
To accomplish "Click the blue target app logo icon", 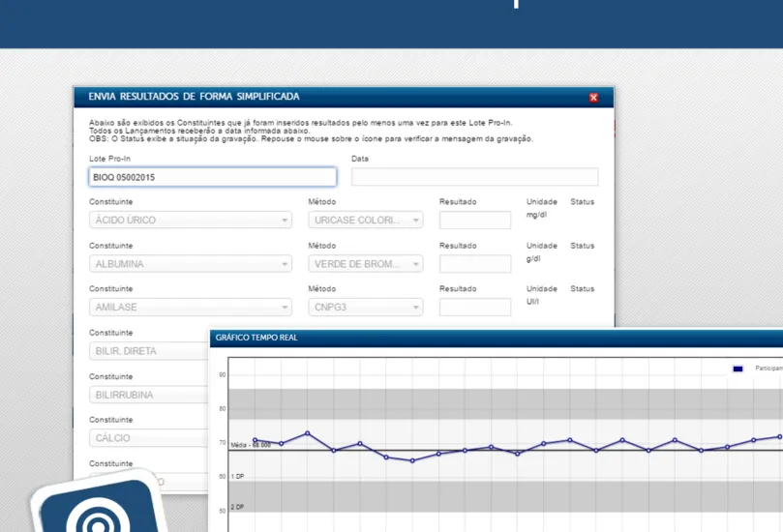I will click(96, 509).
